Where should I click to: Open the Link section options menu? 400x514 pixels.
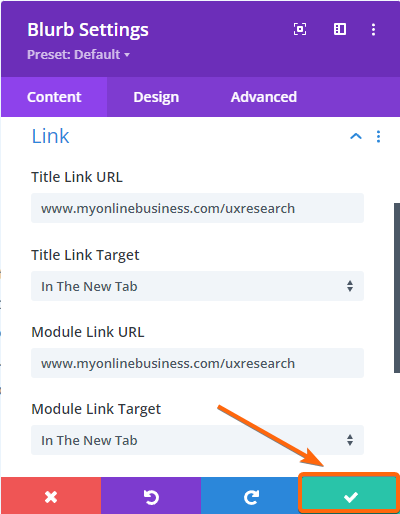pos(378,136)
